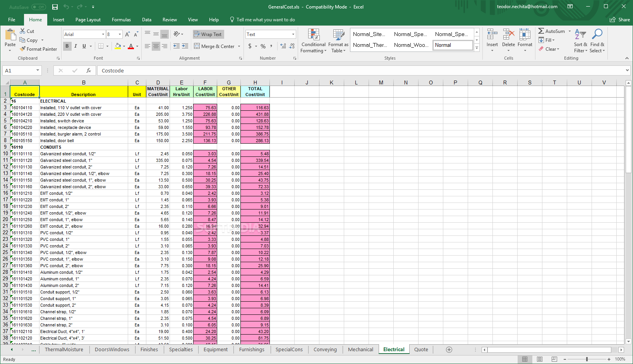The width and height of the screenshot is (633, 364).
Task: Apply Percent Style icon
Action: pos(263,46)
